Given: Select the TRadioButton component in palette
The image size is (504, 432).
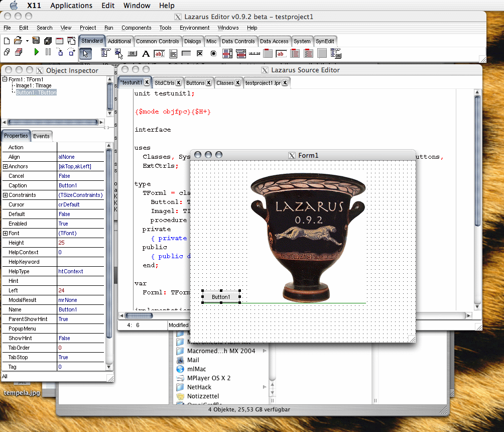Looking at the screenshot, I should [x=213, y=53].
